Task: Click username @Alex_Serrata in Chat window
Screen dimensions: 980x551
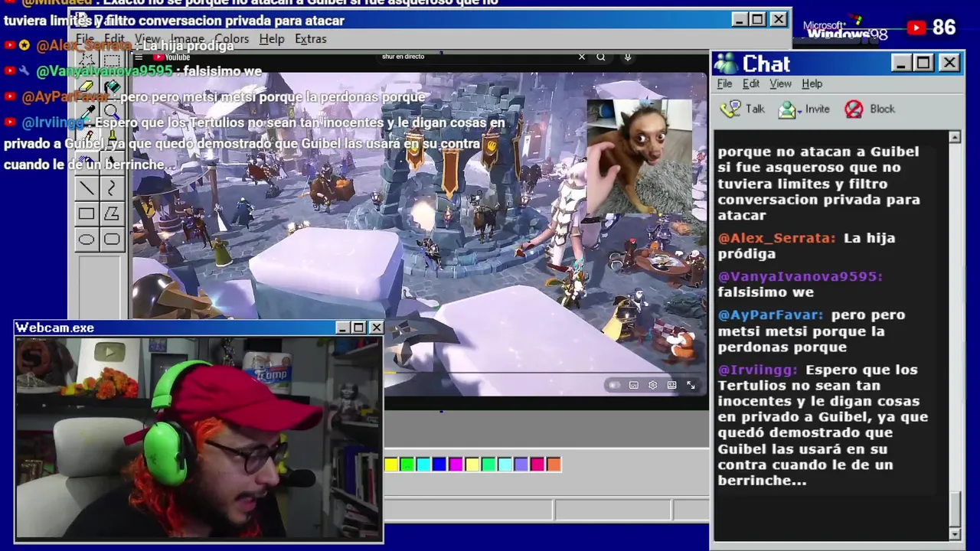Action: pos(776,238)
